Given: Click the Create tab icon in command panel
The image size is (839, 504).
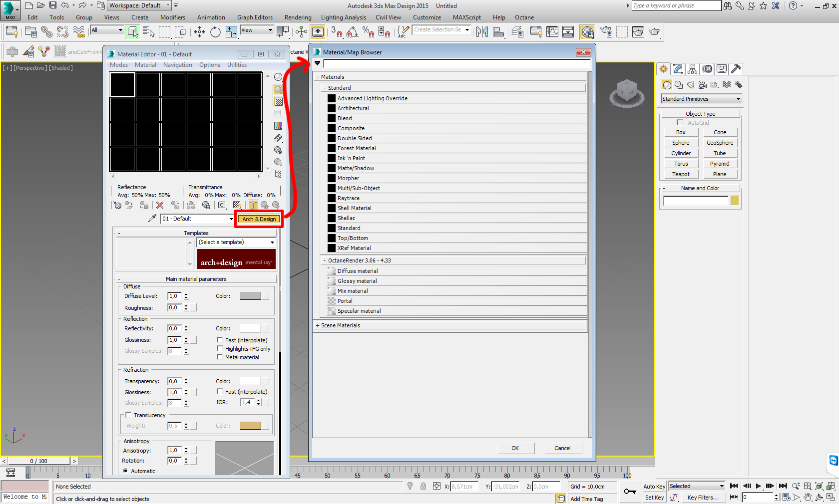Looking at the screenshot, I should 663,69.
